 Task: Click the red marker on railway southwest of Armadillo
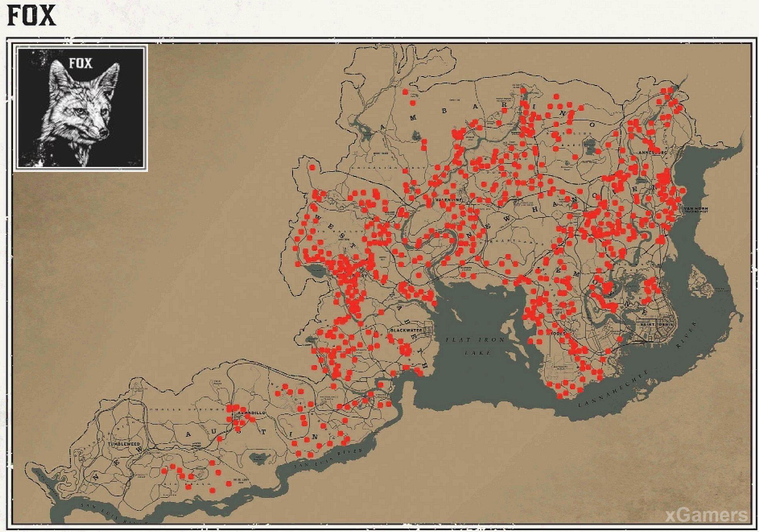(219, 439)
